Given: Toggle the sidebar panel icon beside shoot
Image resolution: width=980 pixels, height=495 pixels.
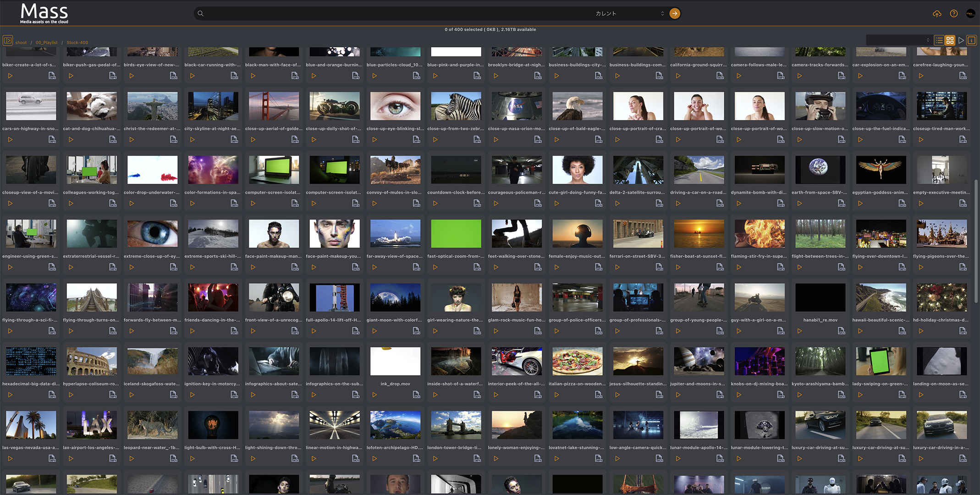Looking at the screenshot, I should (8, 40).
